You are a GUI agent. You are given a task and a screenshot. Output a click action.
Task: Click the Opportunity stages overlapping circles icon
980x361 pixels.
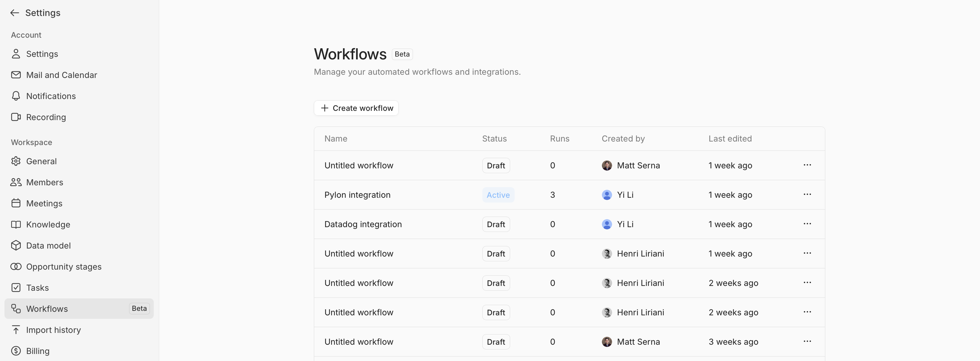pos(16,267)
